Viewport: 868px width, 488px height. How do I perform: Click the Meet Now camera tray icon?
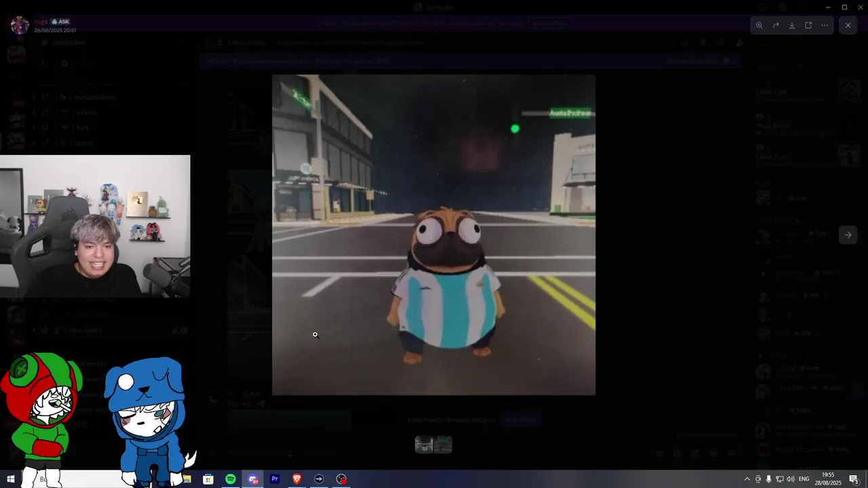pyautogui.click(x=758, y=479)
